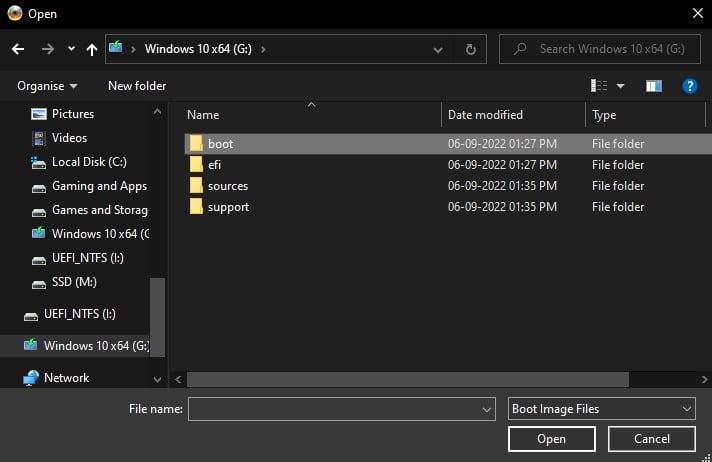Change the view layout icon
Image resolution: width=712 pixels, height=462 pixels.
click(599, 85)
